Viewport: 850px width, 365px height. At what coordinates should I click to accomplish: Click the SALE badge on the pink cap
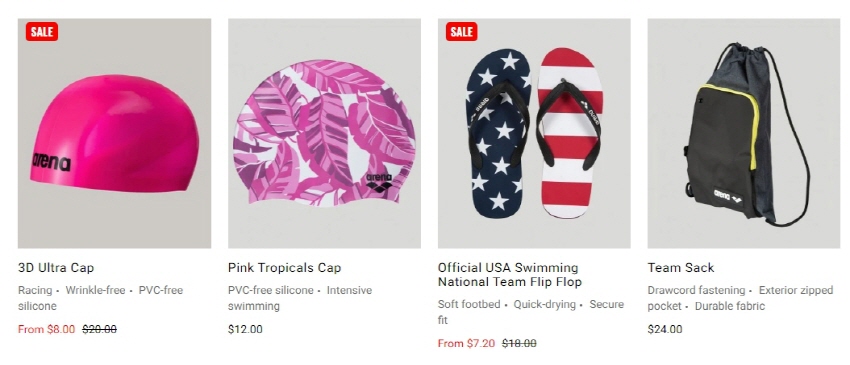[x=42, y=31]
